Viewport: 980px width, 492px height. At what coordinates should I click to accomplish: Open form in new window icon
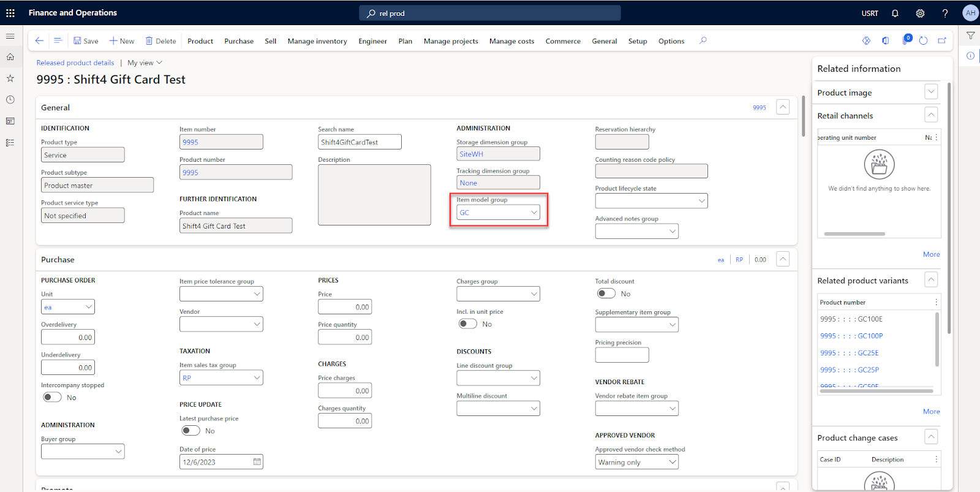[x=942, y=40]
